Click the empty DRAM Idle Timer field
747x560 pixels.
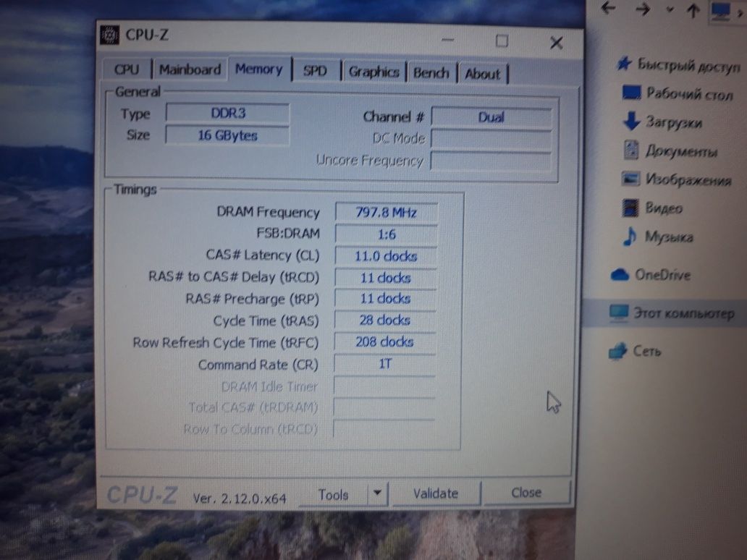[x=384, y=386]
